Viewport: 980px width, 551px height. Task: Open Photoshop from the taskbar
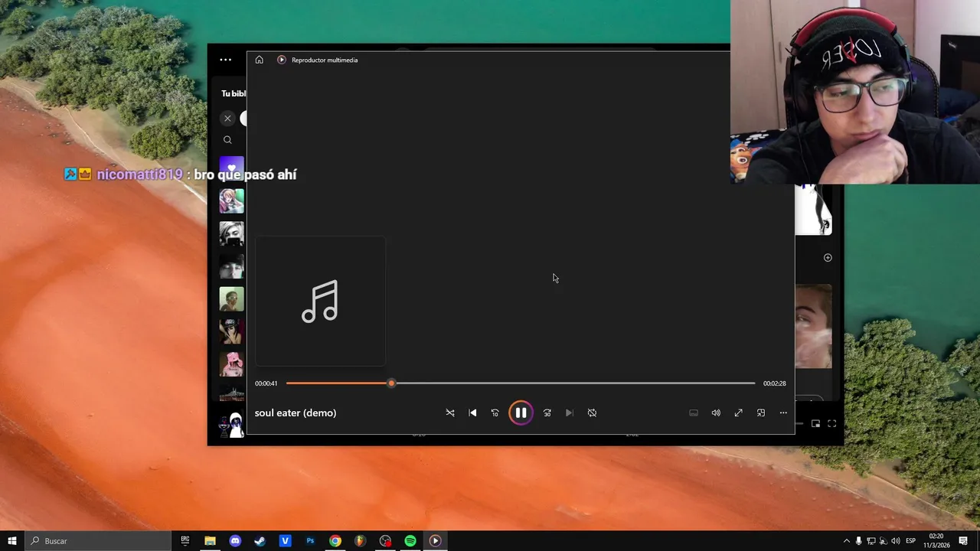tap(310, 541)
